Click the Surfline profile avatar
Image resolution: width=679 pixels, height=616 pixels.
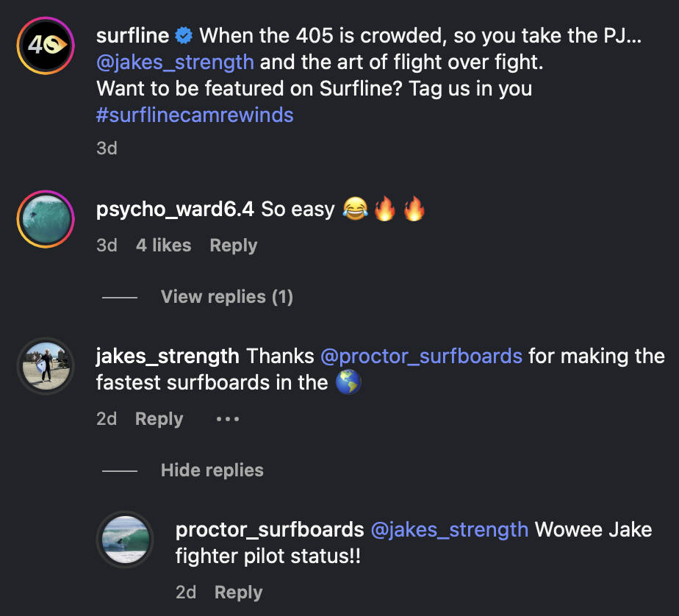pyautogui.click(x=46, y=46)
